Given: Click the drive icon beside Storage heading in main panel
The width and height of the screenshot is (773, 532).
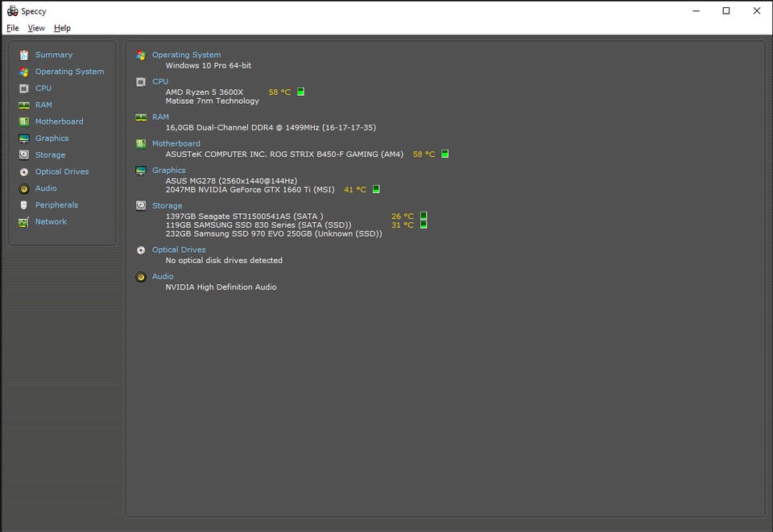Looking at the screenshot, I should [141, 206].
